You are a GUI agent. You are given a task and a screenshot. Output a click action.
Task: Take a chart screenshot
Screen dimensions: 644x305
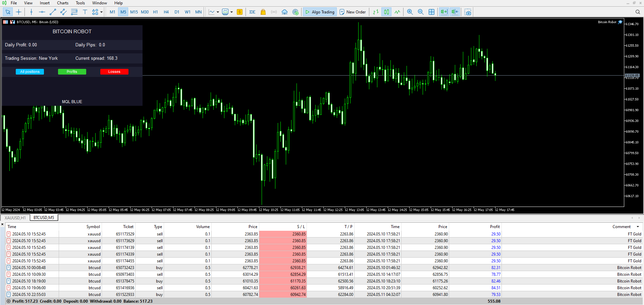(x=468, y=12)
